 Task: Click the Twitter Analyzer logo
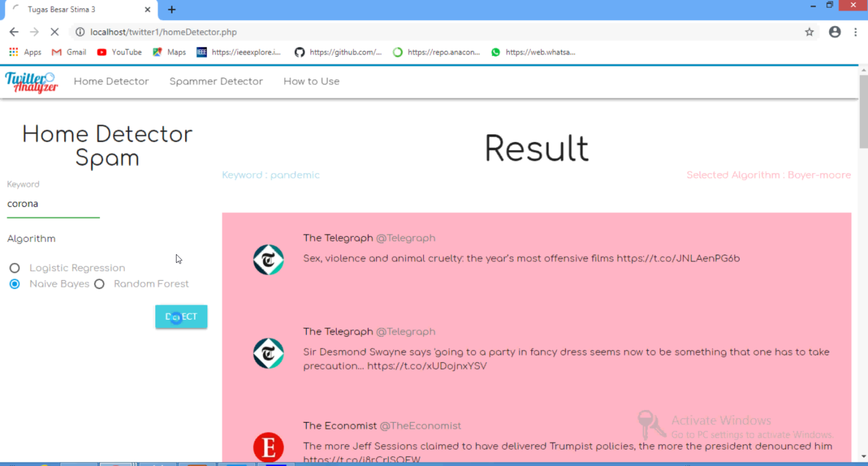click(x=32, y=82)
